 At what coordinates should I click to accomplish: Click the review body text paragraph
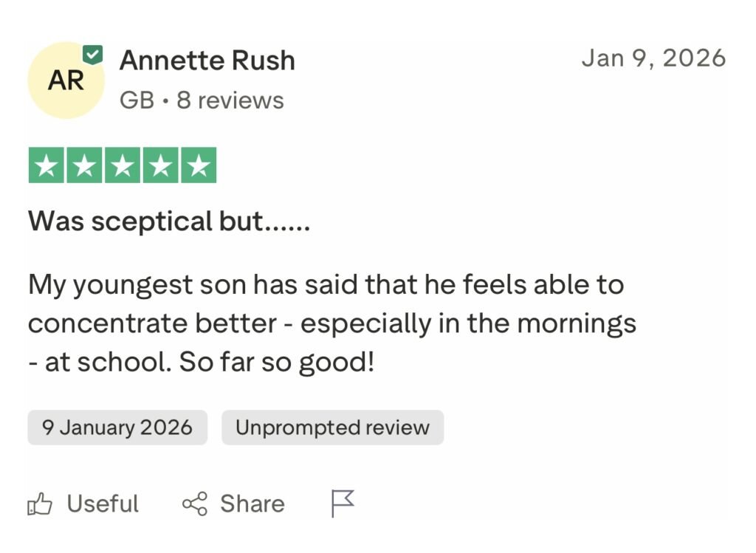click(x=332, y=323)
